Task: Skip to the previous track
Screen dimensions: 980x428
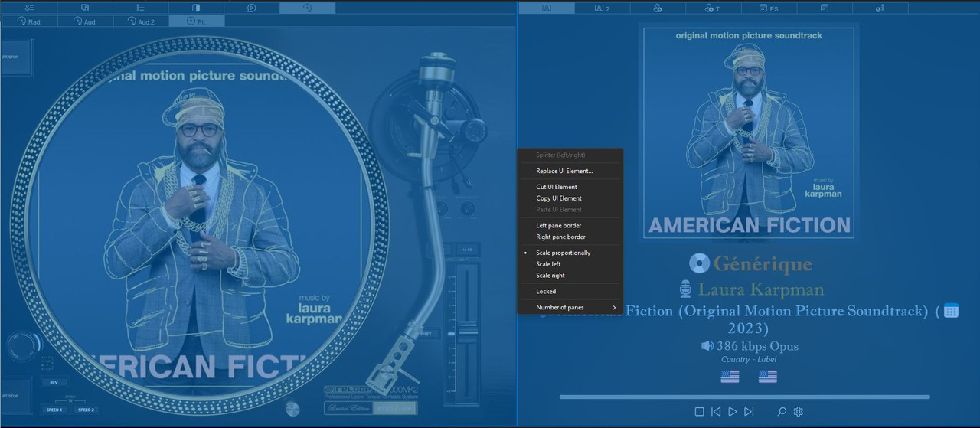Action: coord(716,412)
